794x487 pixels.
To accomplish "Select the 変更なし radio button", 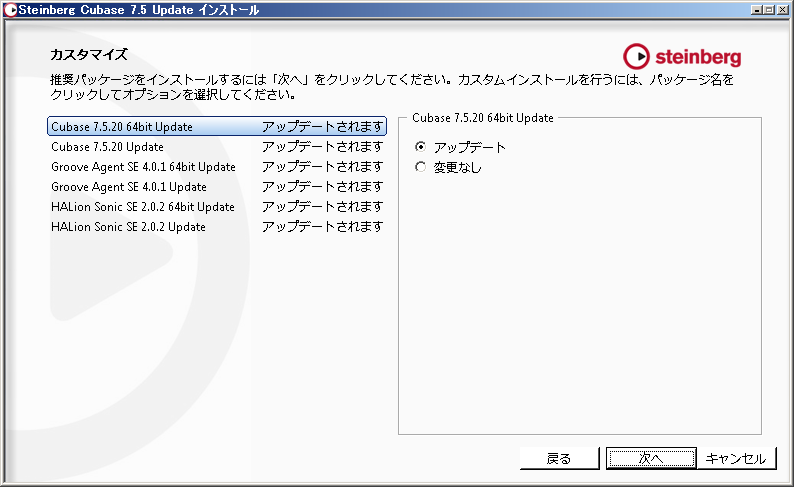I will tap(420, 167).
